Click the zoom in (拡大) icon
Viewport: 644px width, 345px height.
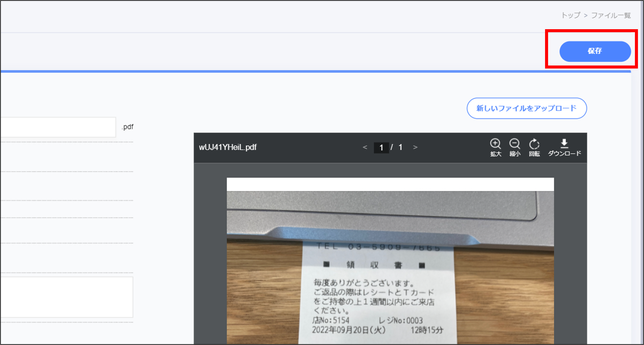pos(495,147)
